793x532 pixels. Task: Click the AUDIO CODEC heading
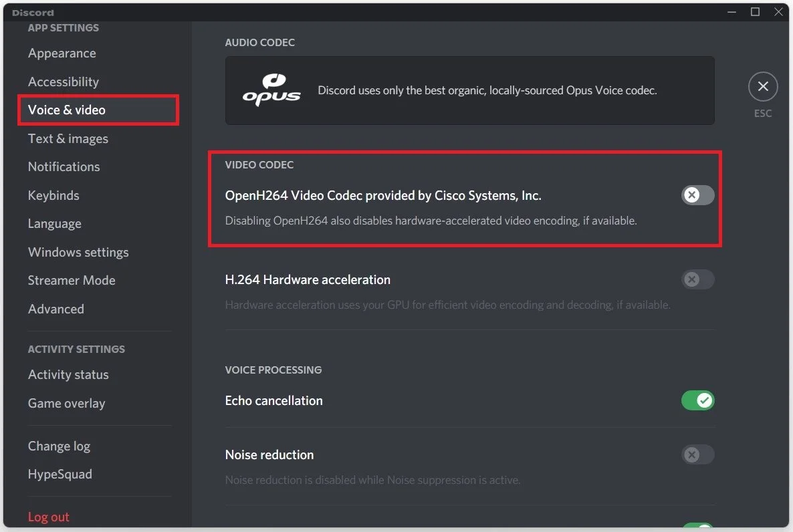point(260,43)
